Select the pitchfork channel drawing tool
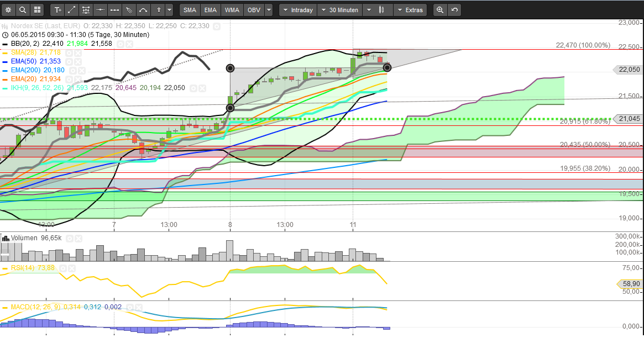 (x=129, y=10)
